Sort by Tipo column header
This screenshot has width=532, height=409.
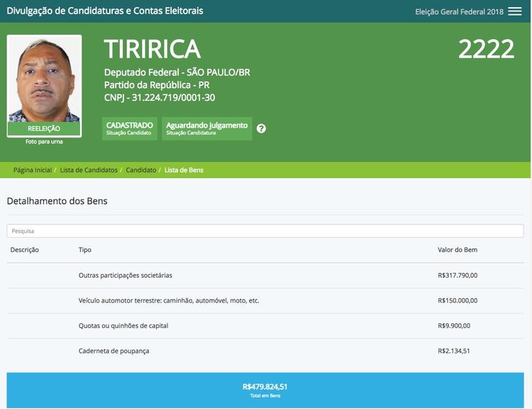[85, 250]
